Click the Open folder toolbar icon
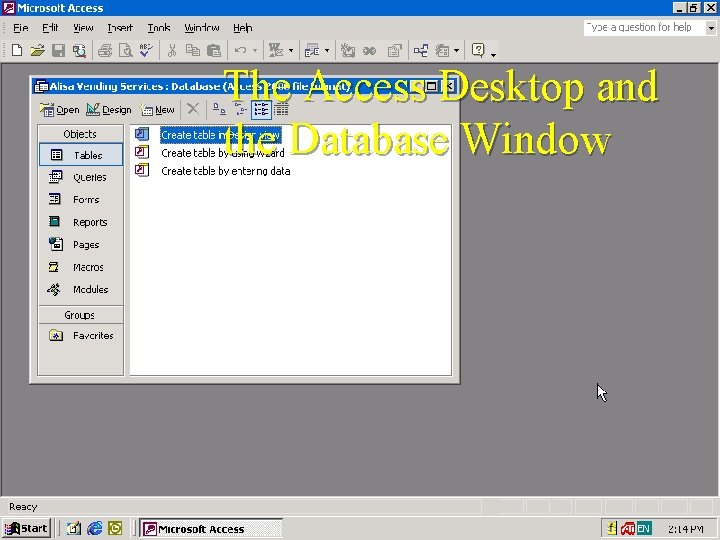The height and width of the screenshot is (540, 720). 38,50
